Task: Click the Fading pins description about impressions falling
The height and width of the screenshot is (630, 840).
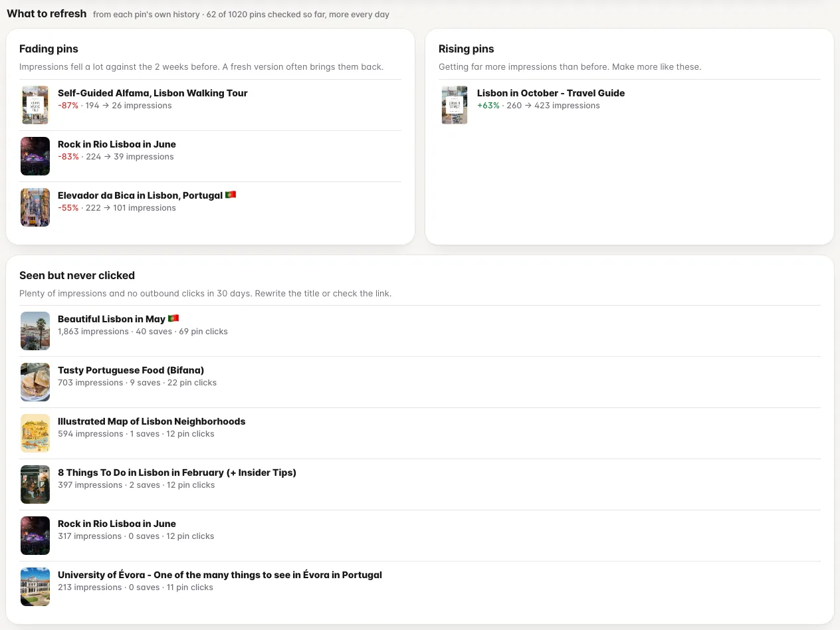Action: (x=201, y=67)
